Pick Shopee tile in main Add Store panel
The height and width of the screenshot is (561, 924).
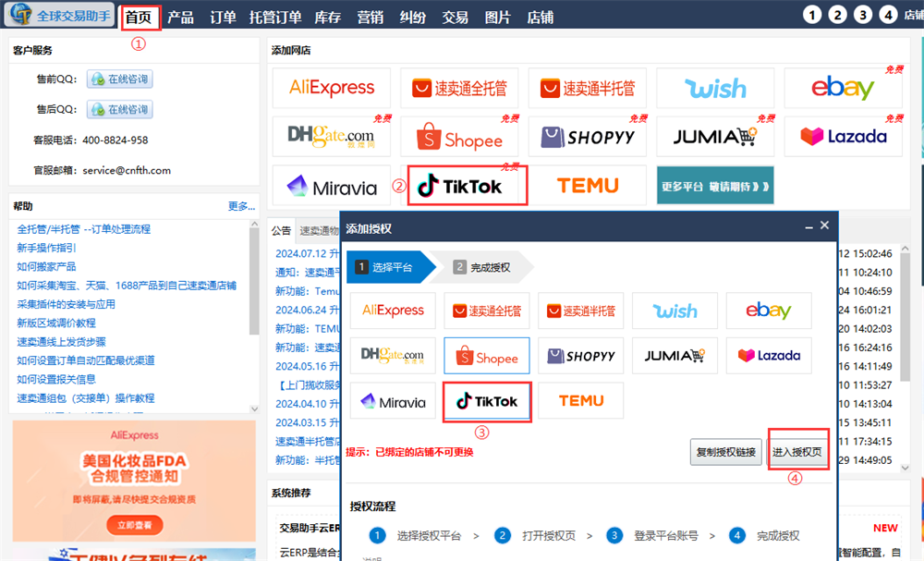coord(459,137)
